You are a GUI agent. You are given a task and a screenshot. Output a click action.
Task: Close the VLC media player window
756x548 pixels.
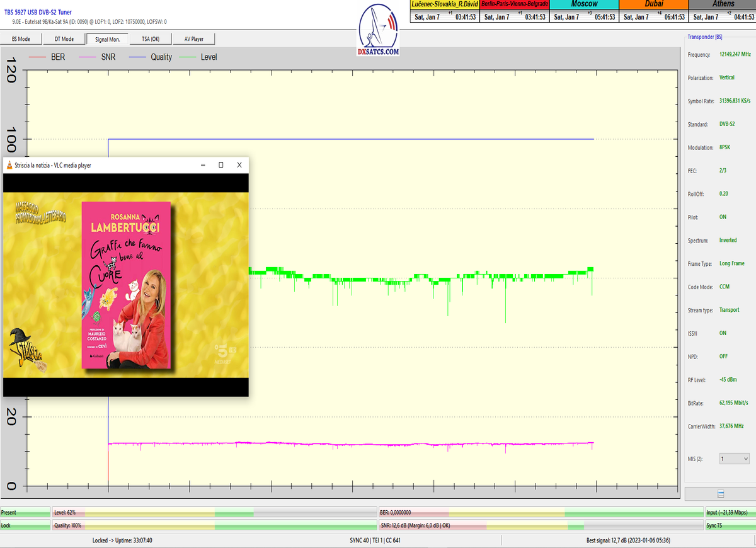click(x=239, y=165)
